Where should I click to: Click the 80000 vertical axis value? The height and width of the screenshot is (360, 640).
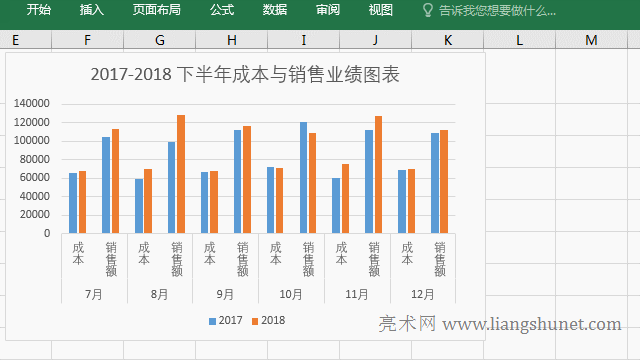[35, 159]
